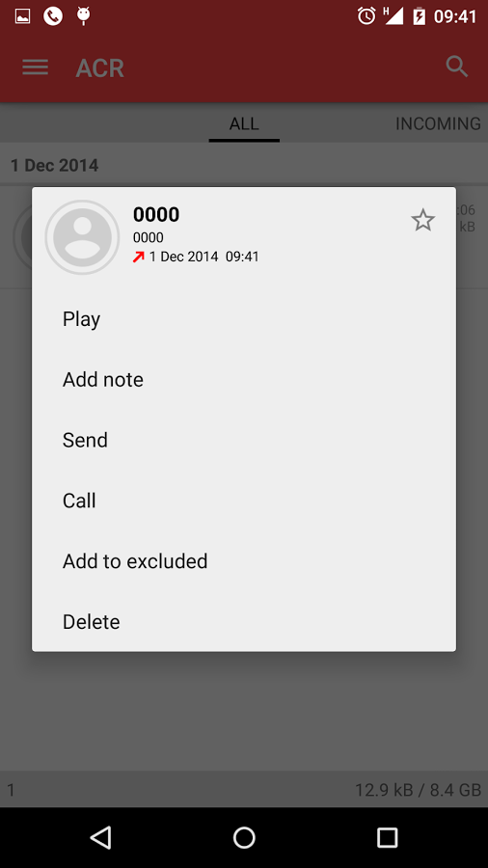
Task: Tap the image notification icon in status bar
Action: pyautogui.click(x=23, y=16)
